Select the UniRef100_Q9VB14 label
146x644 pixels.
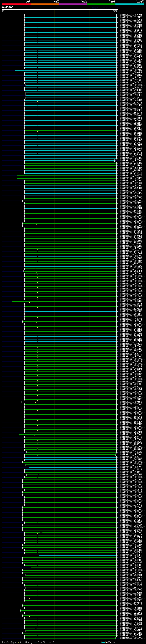click(x=131, y=362)
